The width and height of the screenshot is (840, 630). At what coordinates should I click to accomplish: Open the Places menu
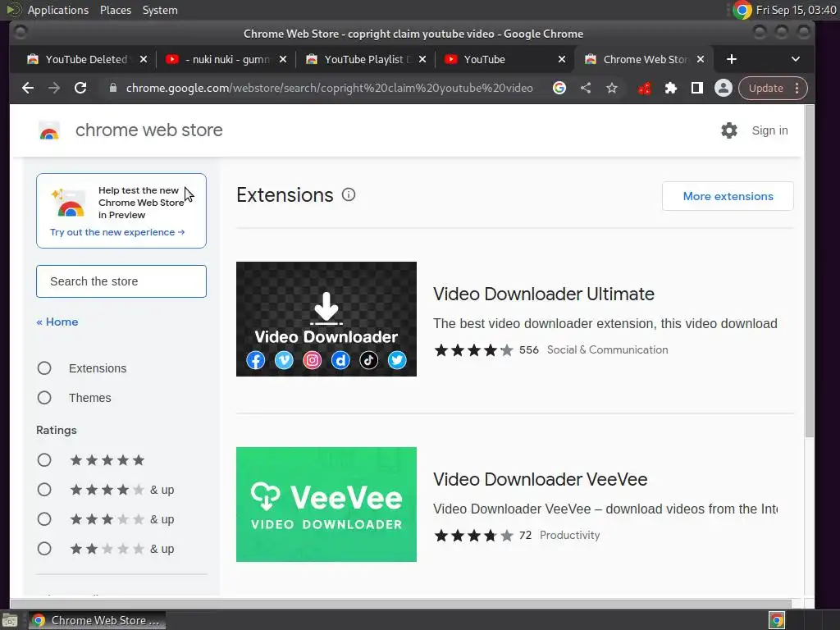(116, 10)
